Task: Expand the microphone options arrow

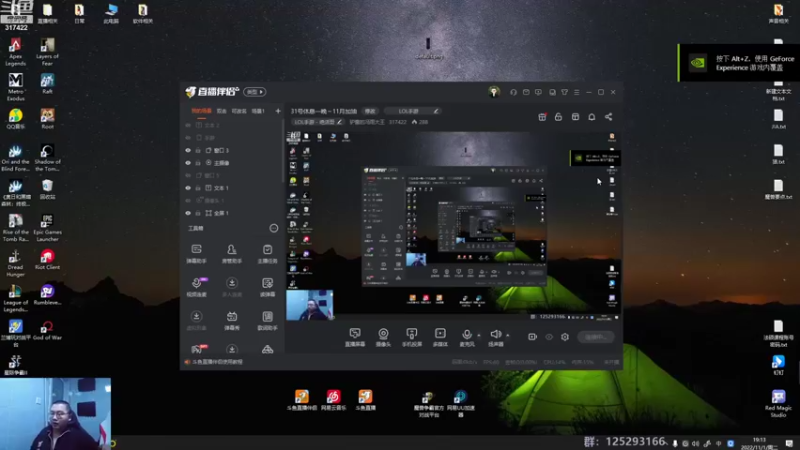Action: pos(479,335)
